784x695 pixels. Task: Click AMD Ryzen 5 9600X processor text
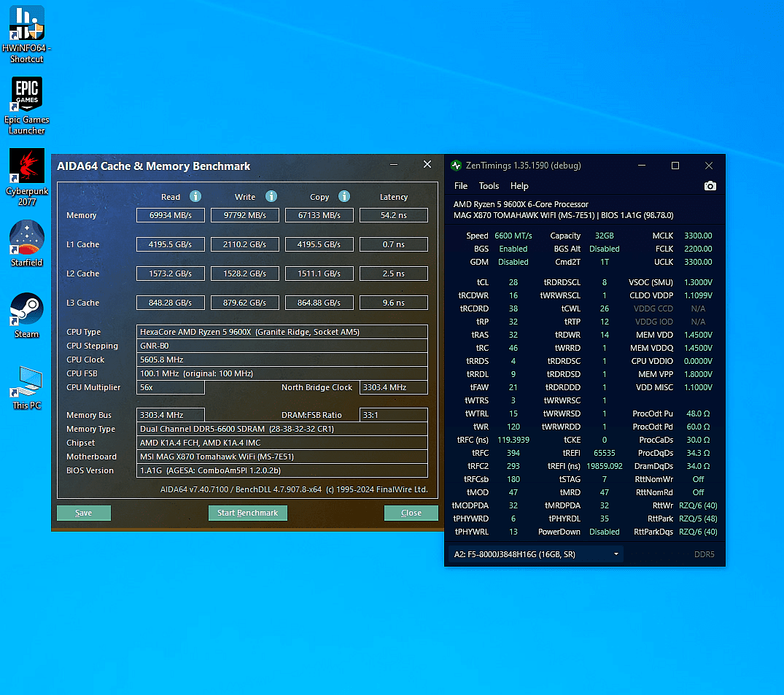click(521, 204)
